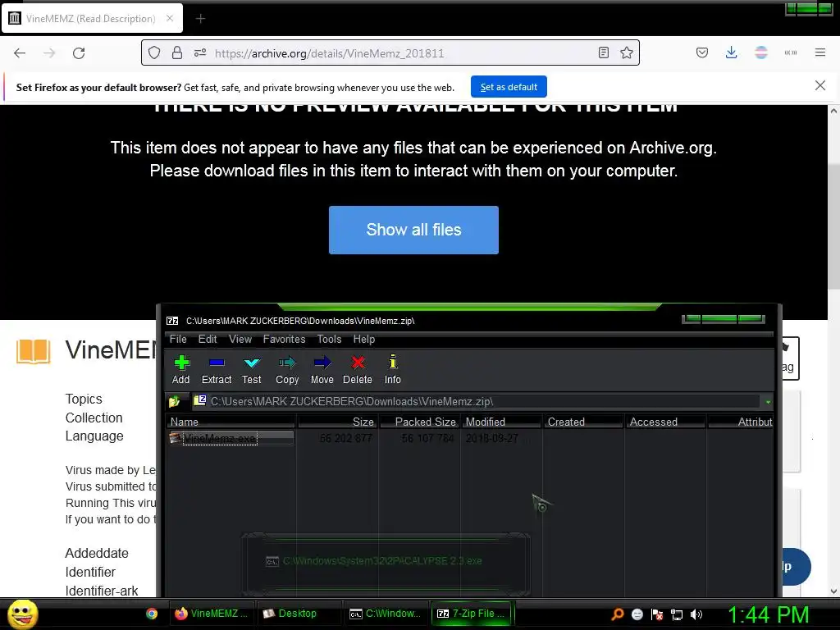Open the 7-Zip Help menu
The height and width of the screenshot is (630, 840).
click(x=363, y=339)
